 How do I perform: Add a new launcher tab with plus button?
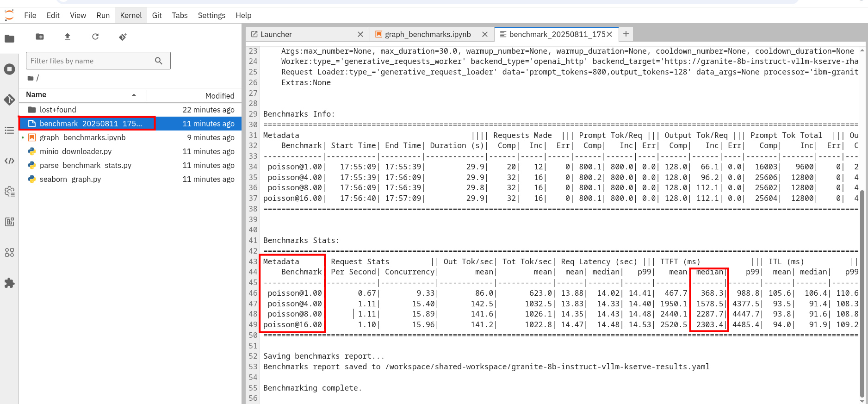(626, 34)
